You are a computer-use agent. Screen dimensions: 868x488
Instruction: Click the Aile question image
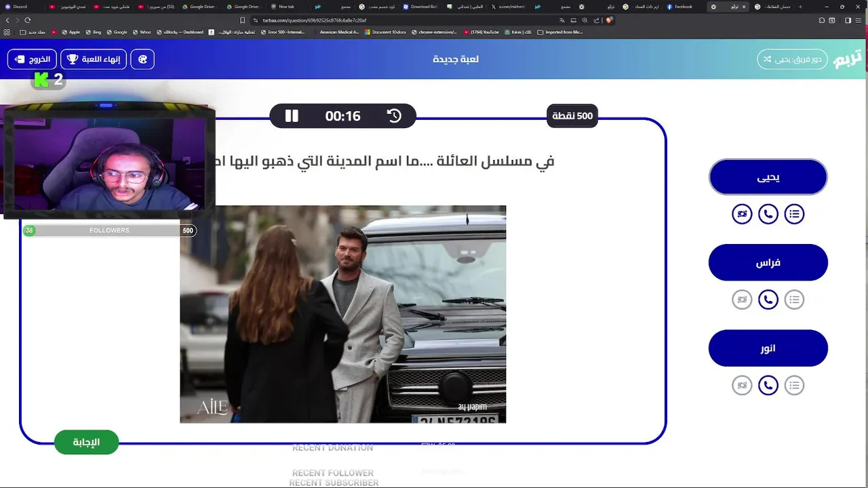pyautogui.click(x=342, y=314)
